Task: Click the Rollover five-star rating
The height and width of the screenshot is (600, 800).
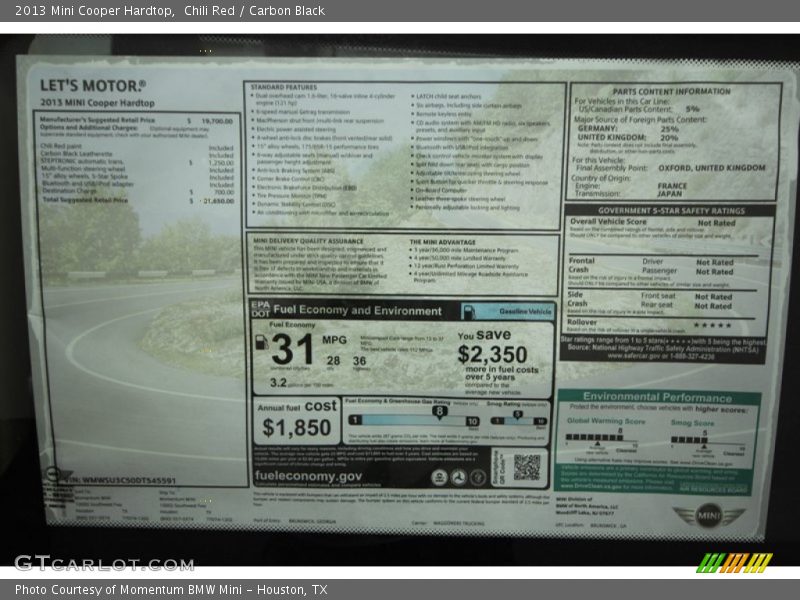Action: (x=712, y=325)
